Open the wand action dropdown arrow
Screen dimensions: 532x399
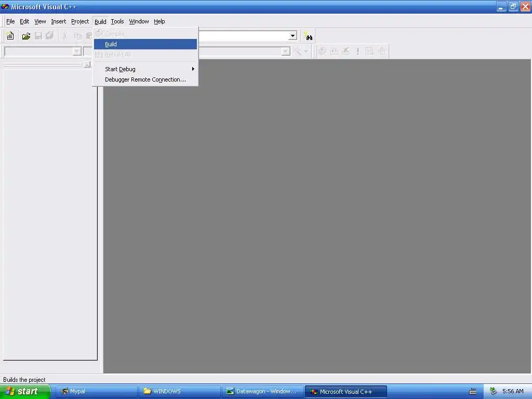click(x=306, y=51)
